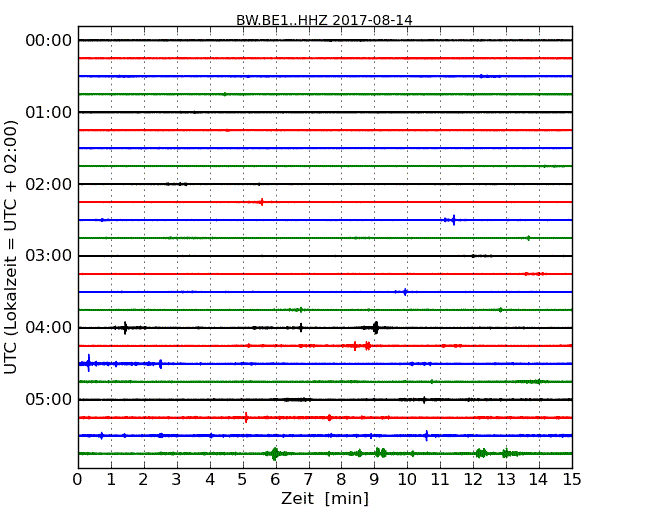Click the plot title BW.BE1..HHZ 2017-08-14
Screen dimensions: 650x520
(x=324, y=20)
